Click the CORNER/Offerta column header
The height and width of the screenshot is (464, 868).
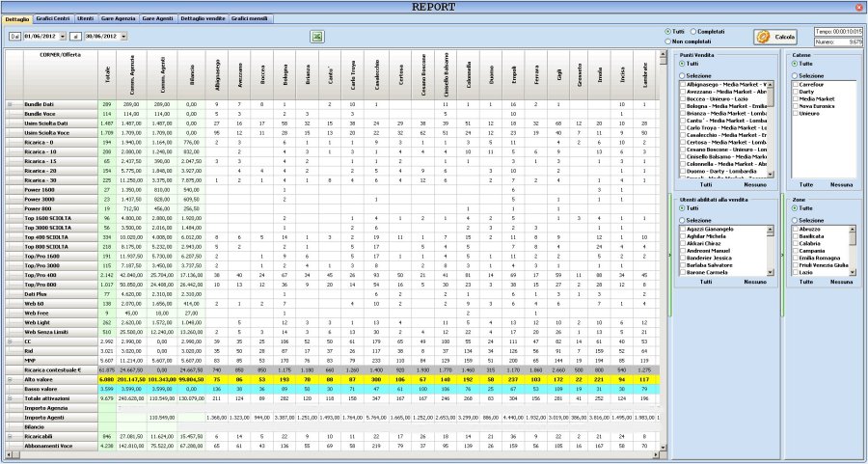[52, 55]
